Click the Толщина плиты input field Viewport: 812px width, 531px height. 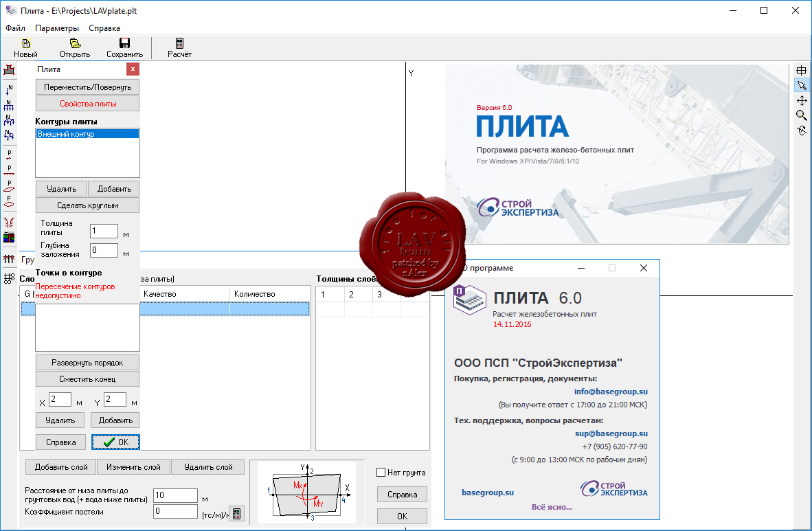coord(104,231)
